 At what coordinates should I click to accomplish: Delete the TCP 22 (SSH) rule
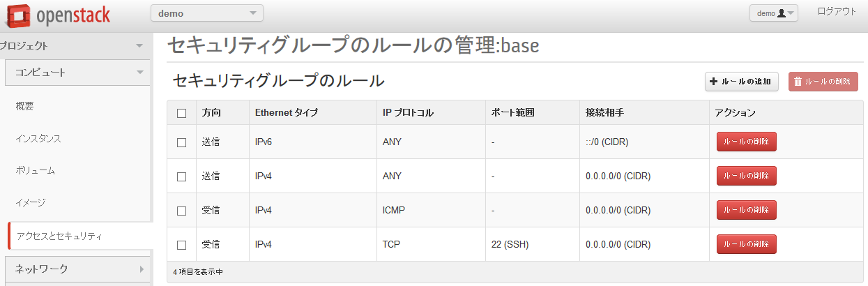(x=746, y=245)
